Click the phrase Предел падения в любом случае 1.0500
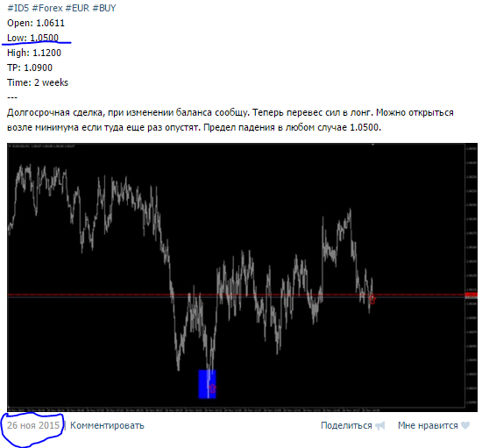The height and width of the screenshot is (448, 482). point(292,127)
